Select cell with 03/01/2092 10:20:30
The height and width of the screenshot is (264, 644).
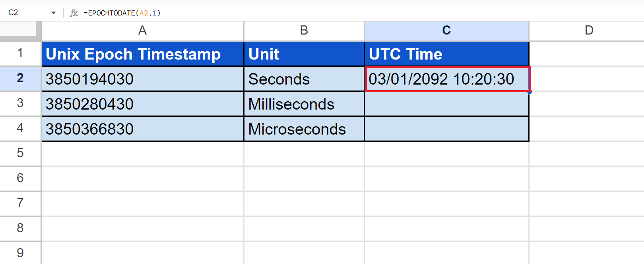[x=446, y=79]
